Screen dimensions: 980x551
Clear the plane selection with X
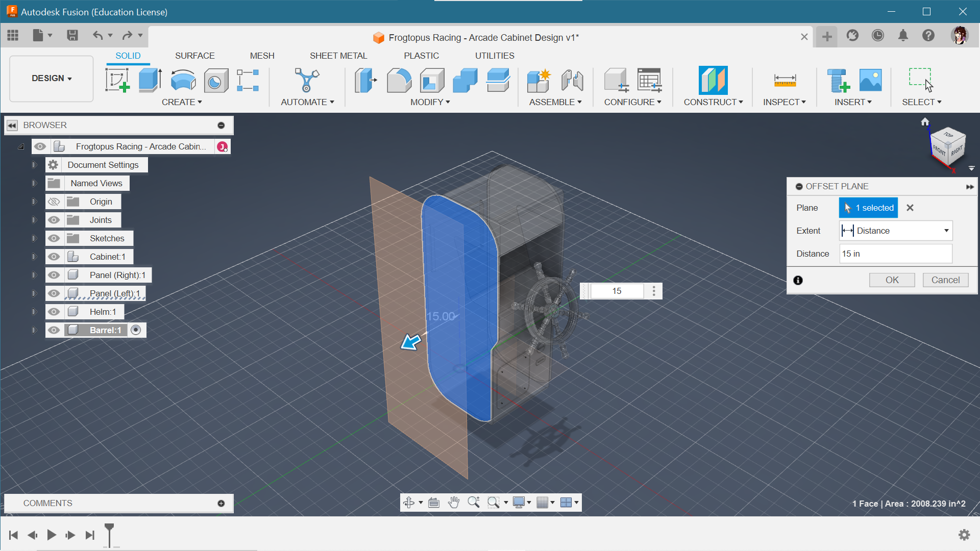pos(910,208)
